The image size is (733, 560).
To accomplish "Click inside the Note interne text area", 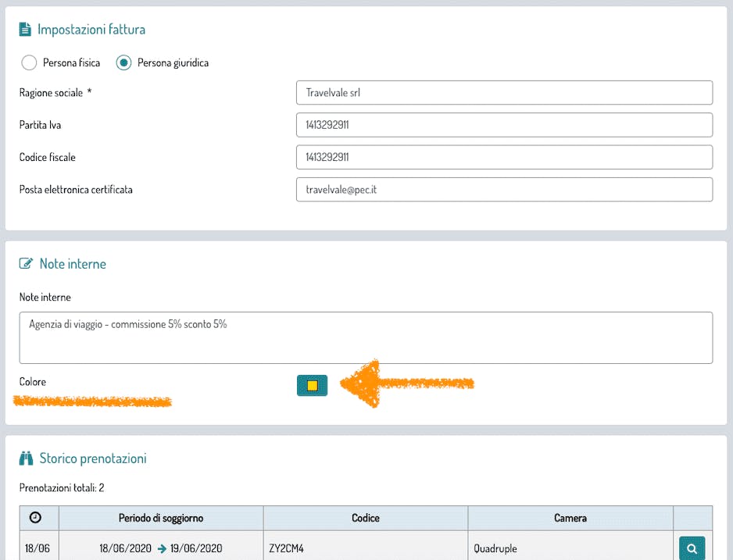I will click(x=366, y=337).
